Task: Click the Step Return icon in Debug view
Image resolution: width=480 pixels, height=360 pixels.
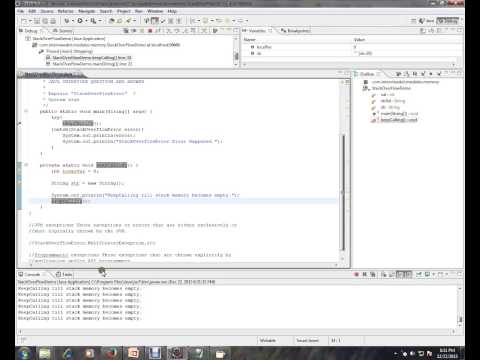Action: point(185,31)
